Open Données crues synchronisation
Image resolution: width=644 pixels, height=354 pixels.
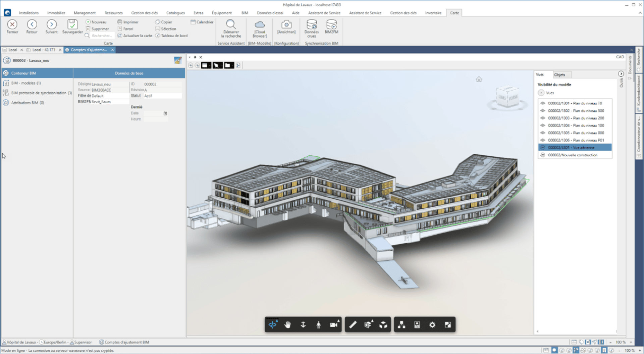[x=312, y=29]
